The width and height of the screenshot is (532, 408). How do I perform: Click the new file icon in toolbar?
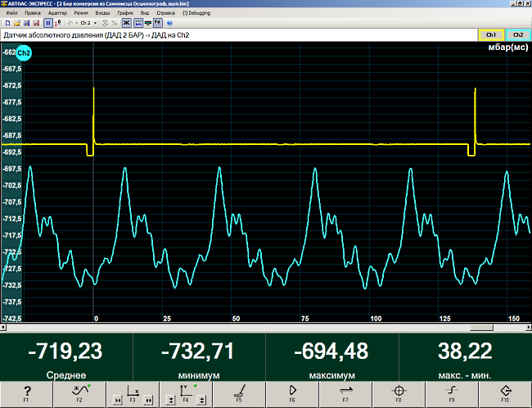(8, 22)
